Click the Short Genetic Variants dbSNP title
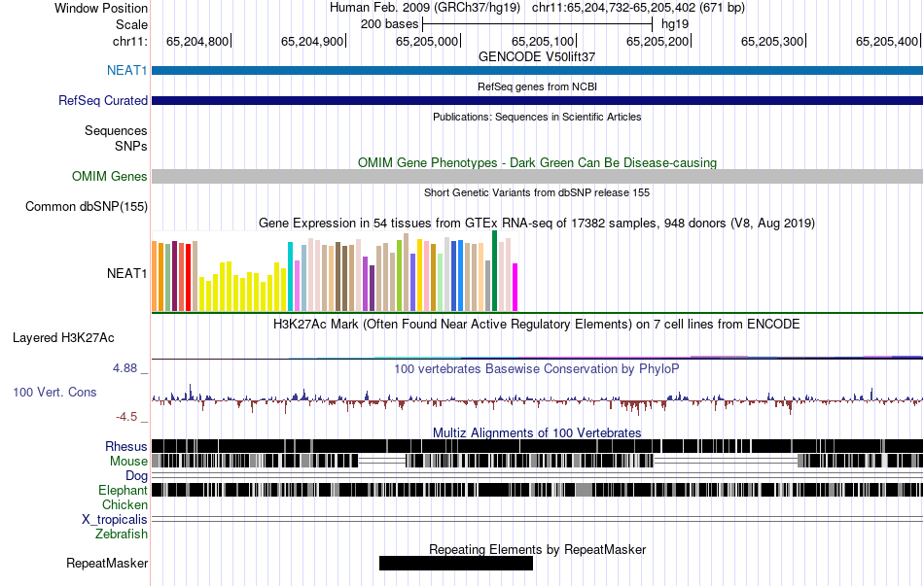 coord(537,192)
